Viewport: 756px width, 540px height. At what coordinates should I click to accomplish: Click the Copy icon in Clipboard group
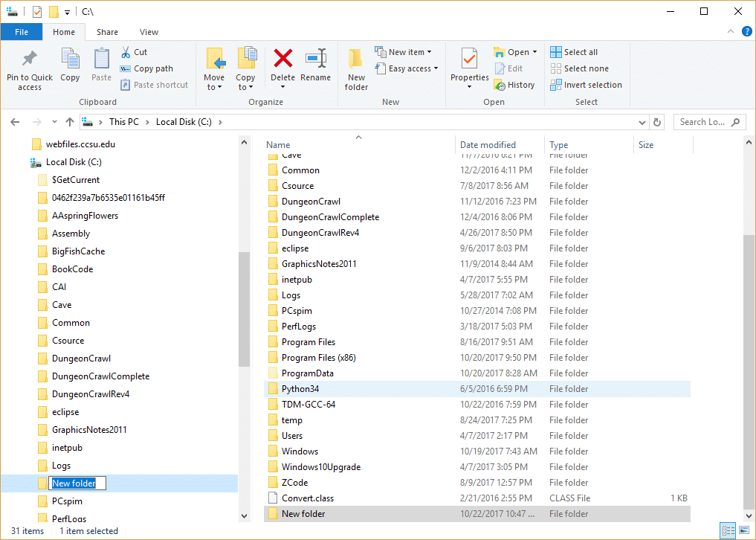(70, 60)
